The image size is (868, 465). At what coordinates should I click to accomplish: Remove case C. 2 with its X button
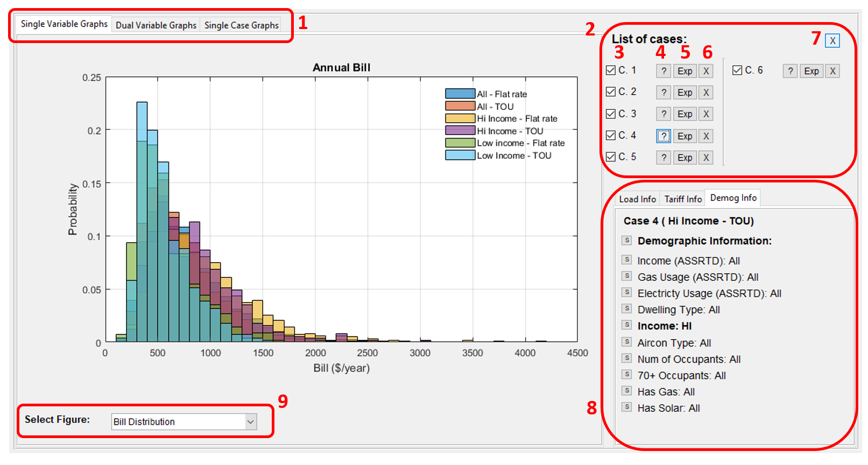tap(706, 93)
